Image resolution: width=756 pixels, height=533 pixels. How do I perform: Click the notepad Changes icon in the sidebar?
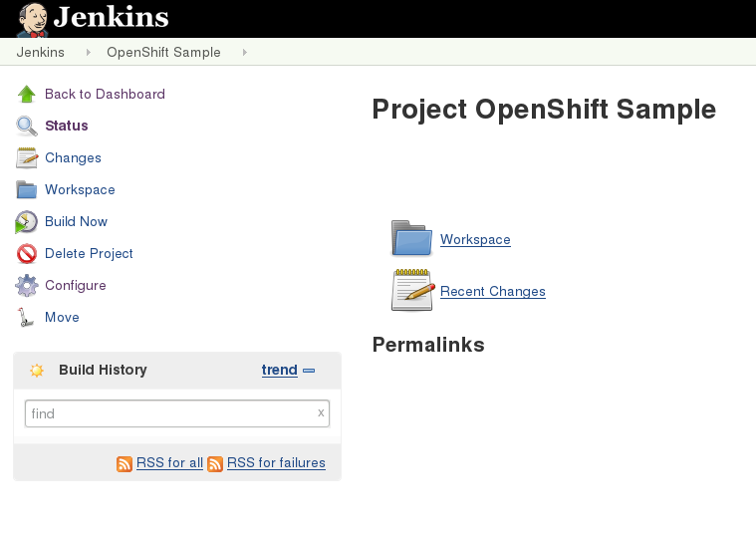[27, 157]
